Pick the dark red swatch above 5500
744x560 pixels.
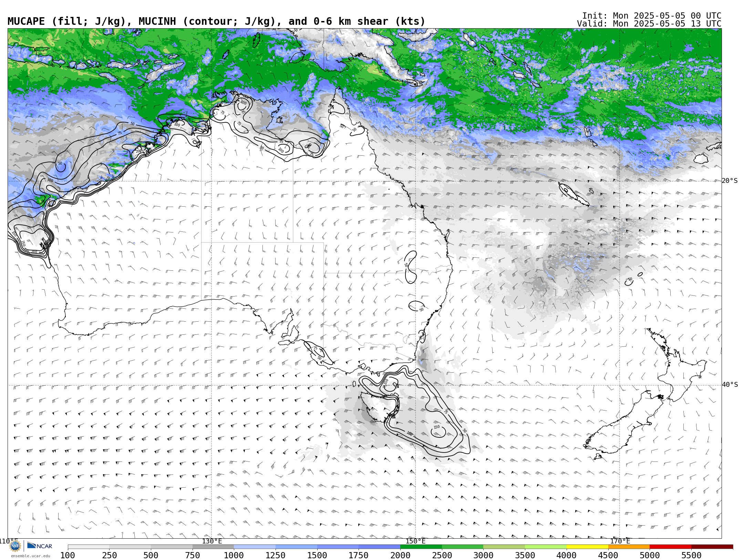712,547
